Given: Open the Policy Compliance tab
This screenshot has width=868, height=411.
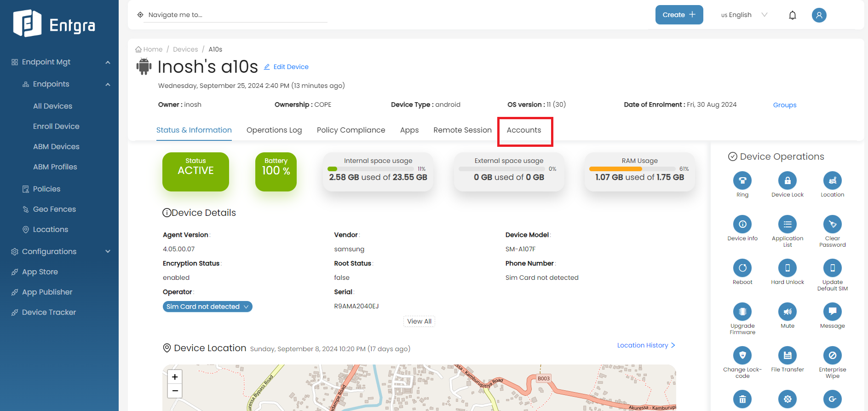Looking at the screenshot, I should click(351, 130).
